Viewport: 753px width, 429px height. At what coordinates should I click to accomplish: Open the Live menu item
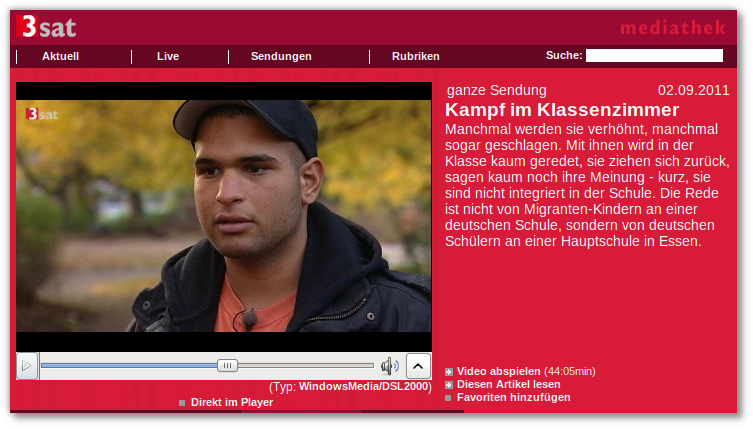click(168, 56)
